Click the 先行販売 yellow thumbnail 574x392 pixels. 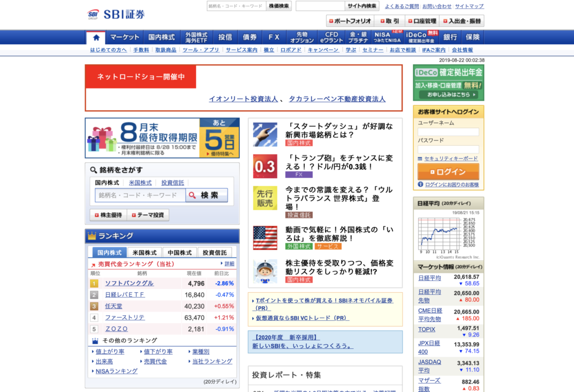[x=265, y=198]
